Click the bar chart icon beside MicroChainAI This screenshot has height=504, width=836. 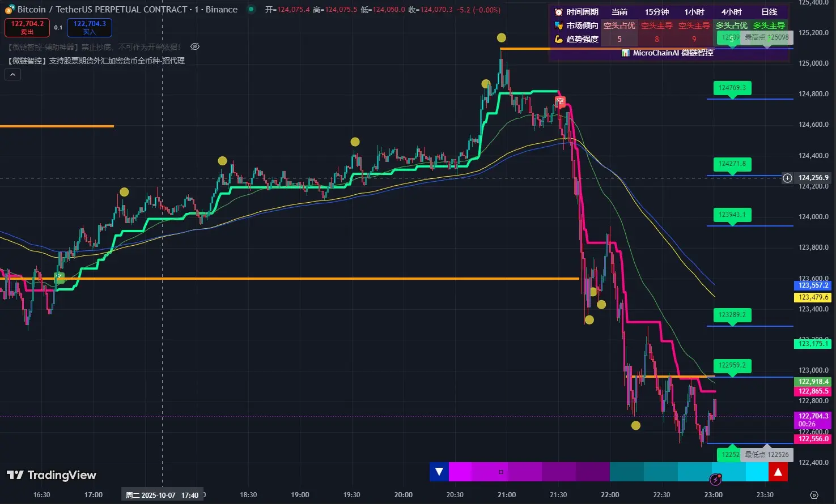tap(626, 53)
